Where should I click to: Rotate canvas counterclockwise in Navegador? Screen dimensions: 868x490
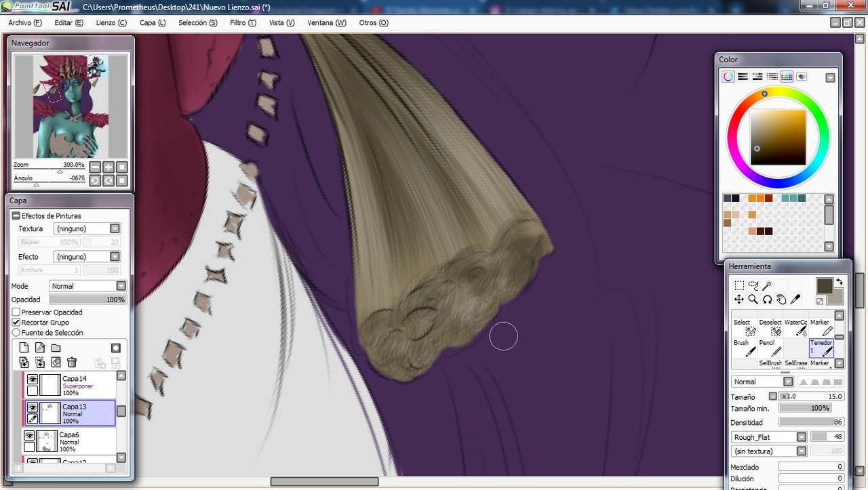pos(95,180)
